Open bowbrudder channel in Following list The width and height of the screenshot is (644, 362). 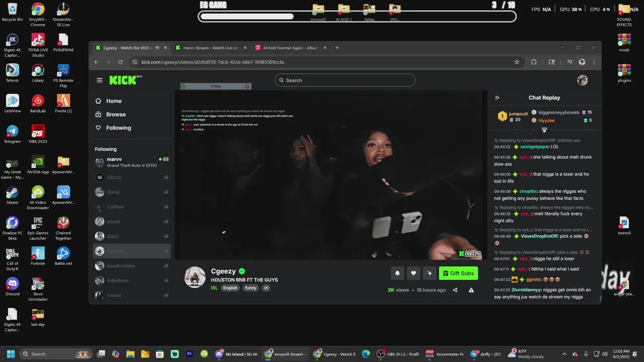click(132, 266)
